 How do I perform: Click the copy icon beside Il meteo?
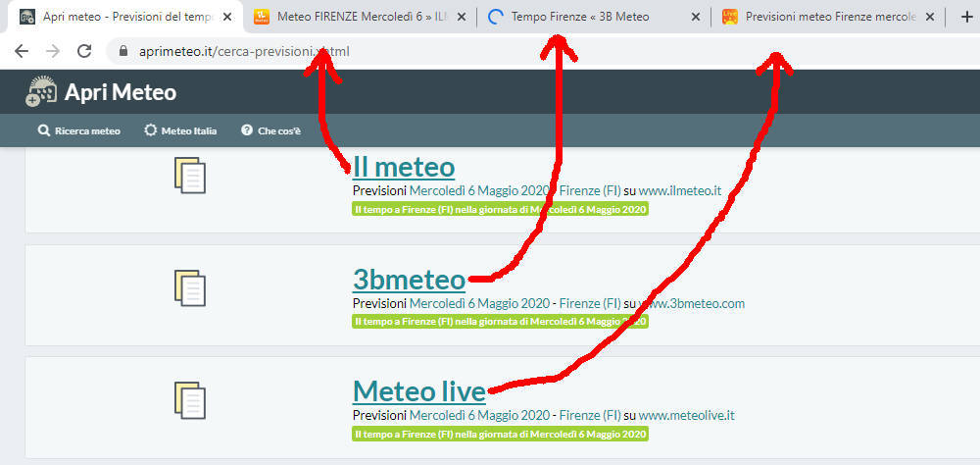click(x=190, y=176)
